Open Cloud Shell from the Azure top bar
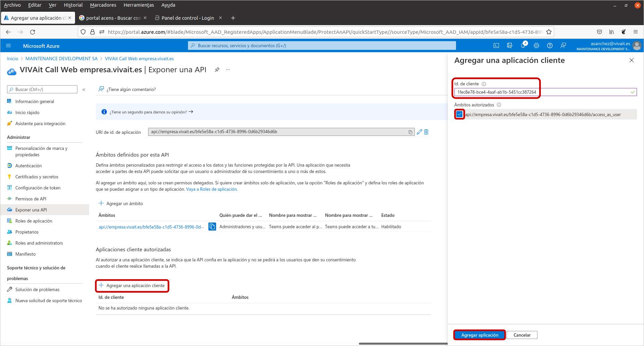 click(x=496, y=46)
